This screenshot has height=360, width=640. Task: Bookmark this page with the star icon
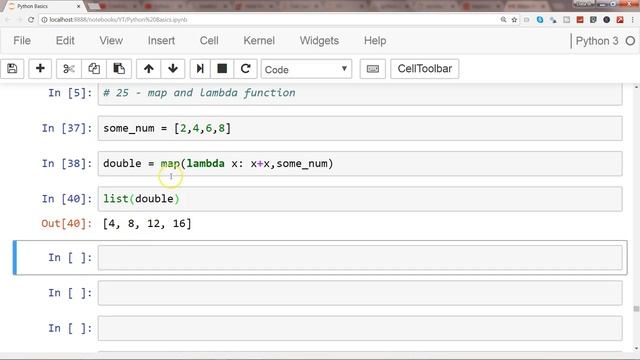514,20
